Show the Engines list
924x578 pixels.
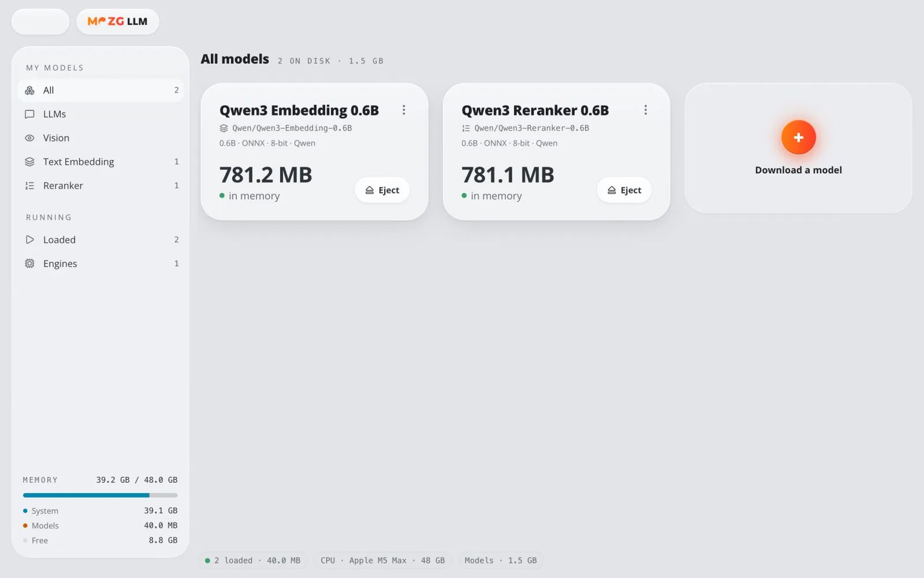100,264
